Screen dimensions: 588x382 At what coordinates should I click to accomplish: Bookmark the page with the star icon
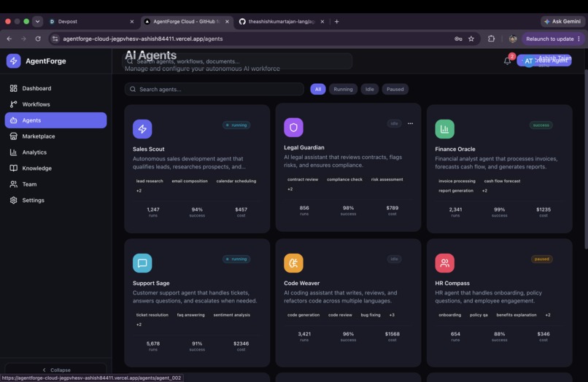click(471, 39)
